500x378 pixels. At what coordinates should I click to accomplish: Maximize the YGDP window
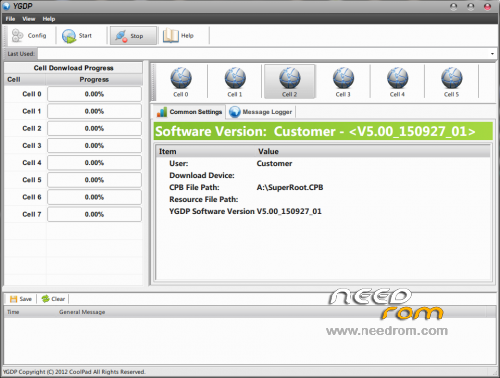click(x=471, y=6)
